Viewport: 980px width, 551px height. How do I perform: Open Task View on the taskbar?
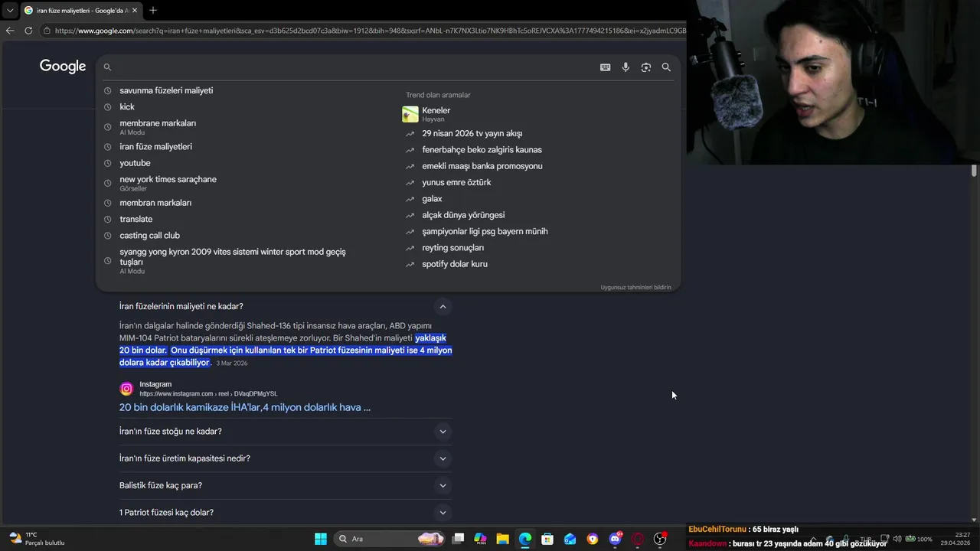458,539
